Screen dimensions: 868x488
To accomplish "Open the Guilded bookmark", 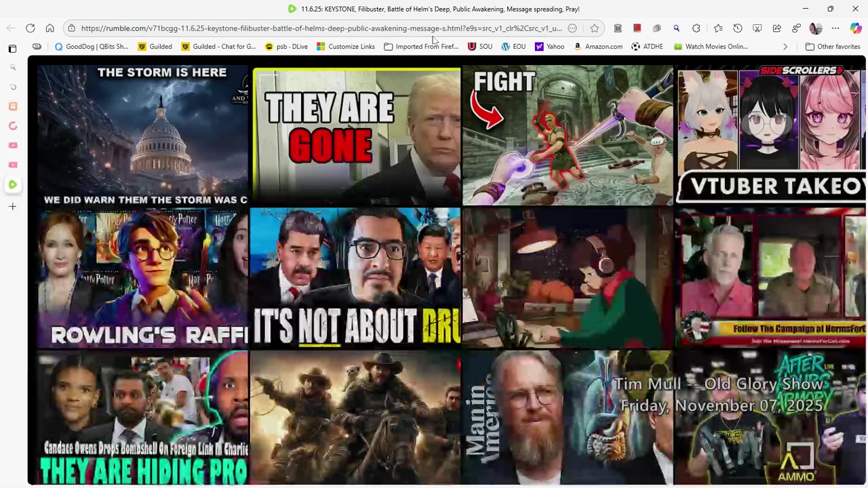I will pos(155,47).
